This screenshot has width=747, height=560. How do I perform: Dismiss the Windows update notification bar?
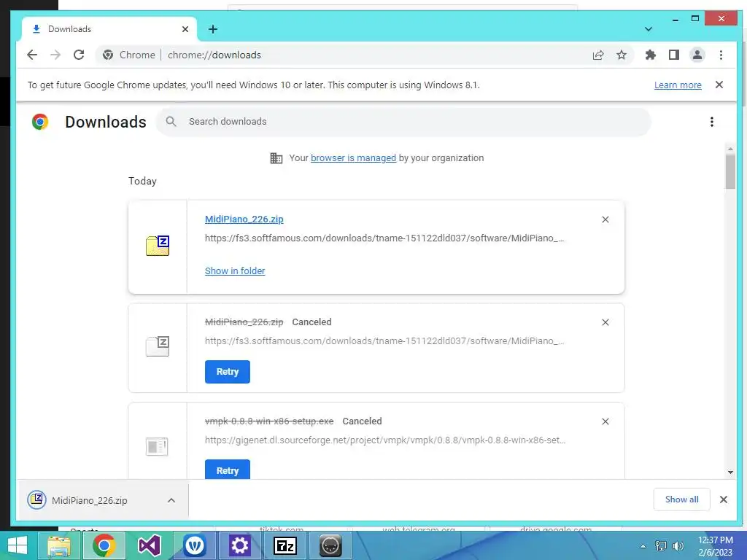click(719, 85)
